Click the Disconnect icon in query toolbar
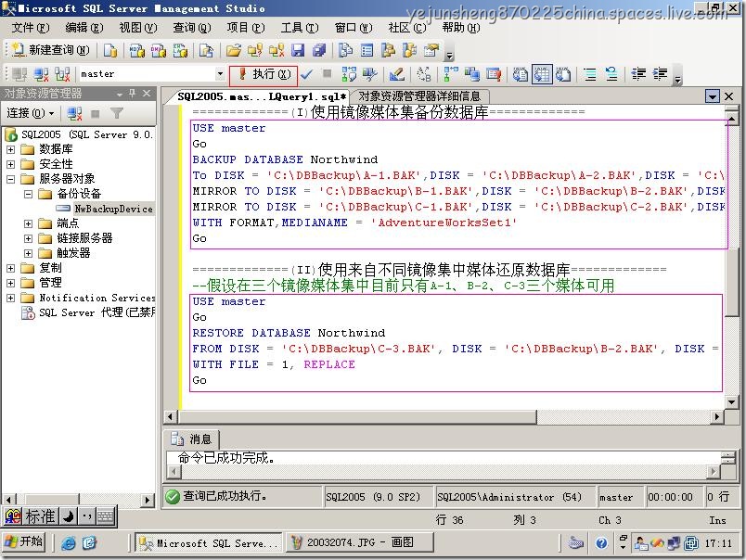The image size is (746, 560). point(42,74)
